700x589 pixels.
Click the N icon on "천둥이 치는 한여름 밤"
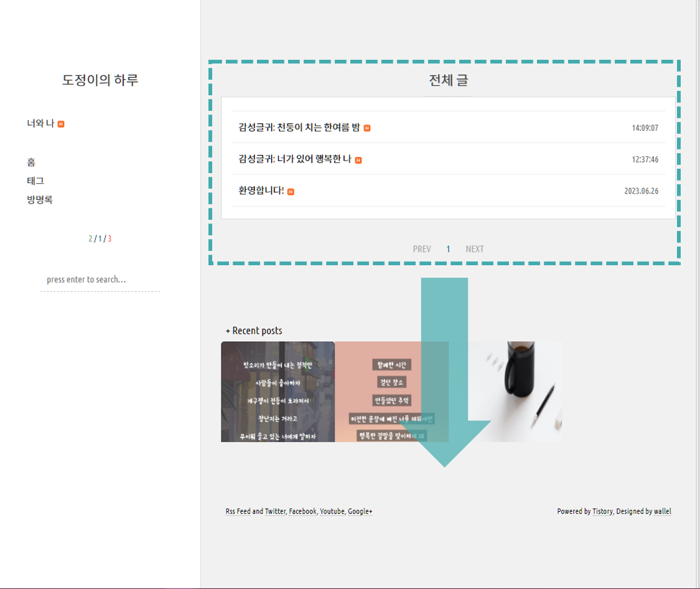coord(367,128)
